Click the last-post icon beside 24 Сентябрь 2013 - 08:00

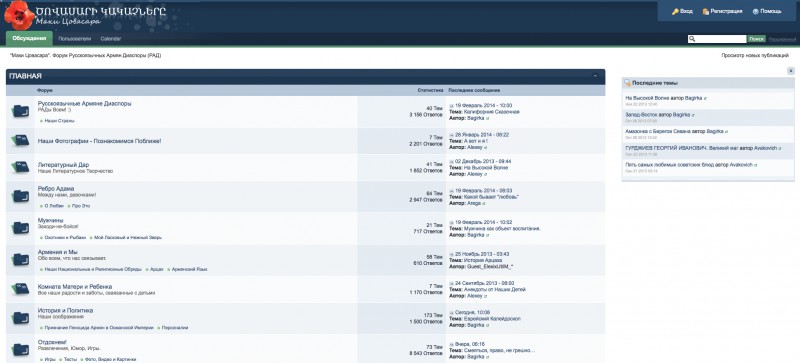coord(452,283)
